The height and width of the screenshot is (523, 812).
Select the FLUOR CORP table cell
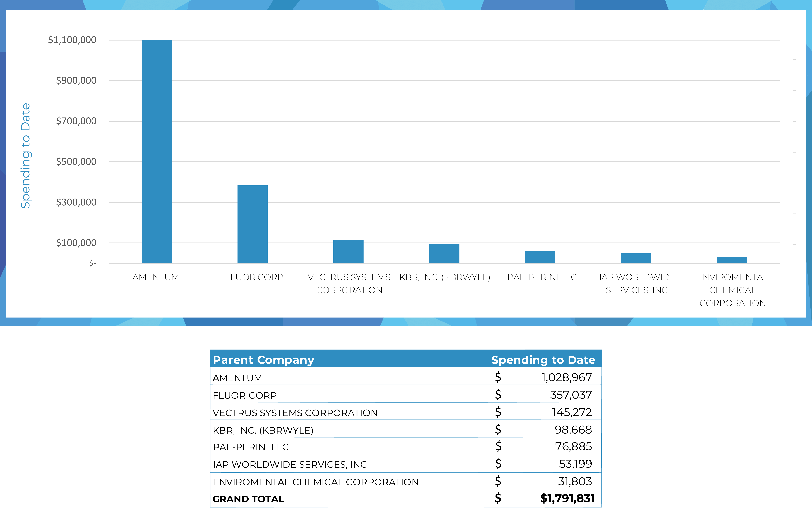click(x=345, y=394)
